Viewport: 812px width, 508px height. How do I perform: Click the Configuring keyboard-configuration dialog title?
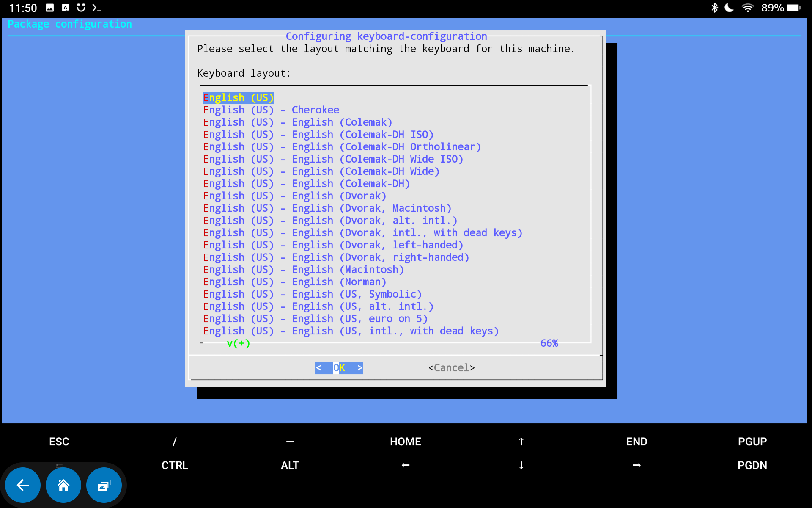[386, 36]
